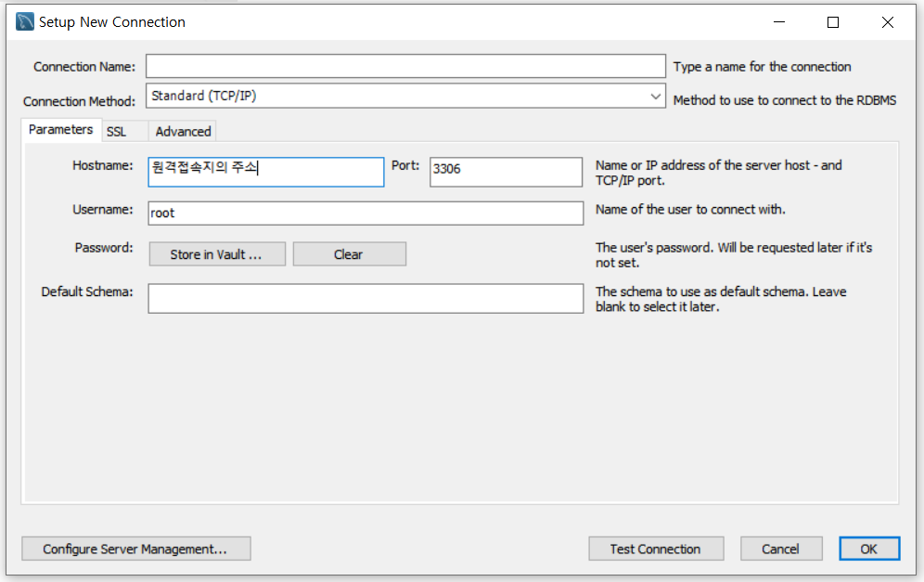The width and height of the screenshot is (924, 582).
Task: Click the 'Hostname:' label
Action: pos(103,166)
